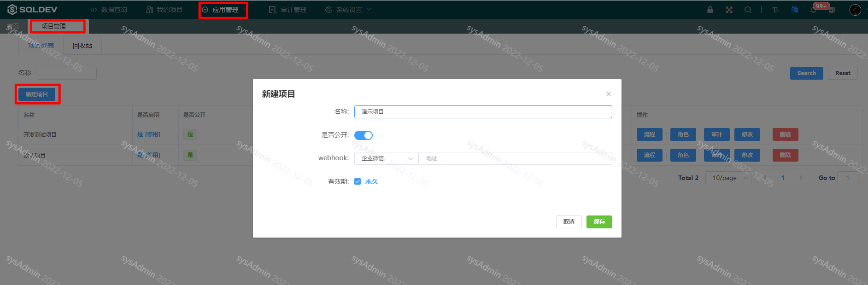Select the 回收站 sub-tab
The image size is (868, 285).
[x=82, y=46]
